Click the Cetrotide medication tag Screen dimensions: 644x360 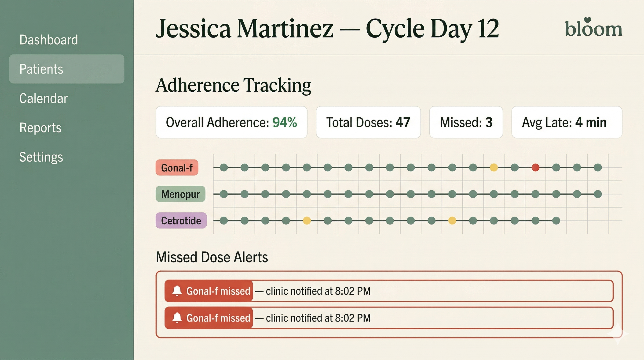coord(181,221)
